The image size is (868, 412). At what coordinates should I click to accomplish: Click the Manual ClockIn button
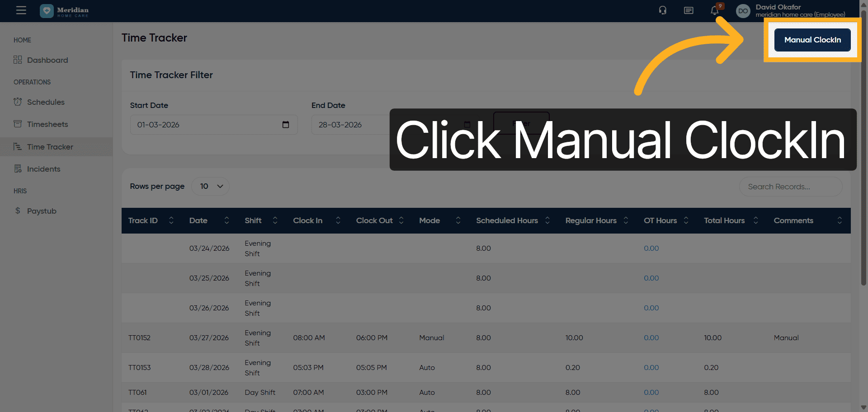[812, 40]
